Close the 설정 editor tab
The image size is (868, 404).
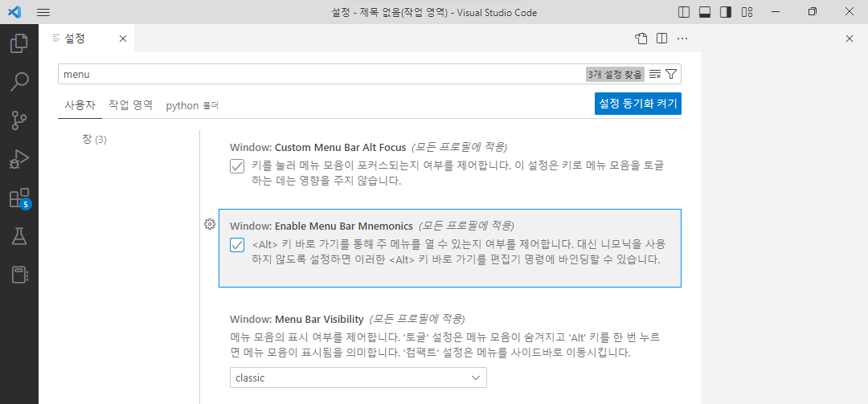[123, 39]
